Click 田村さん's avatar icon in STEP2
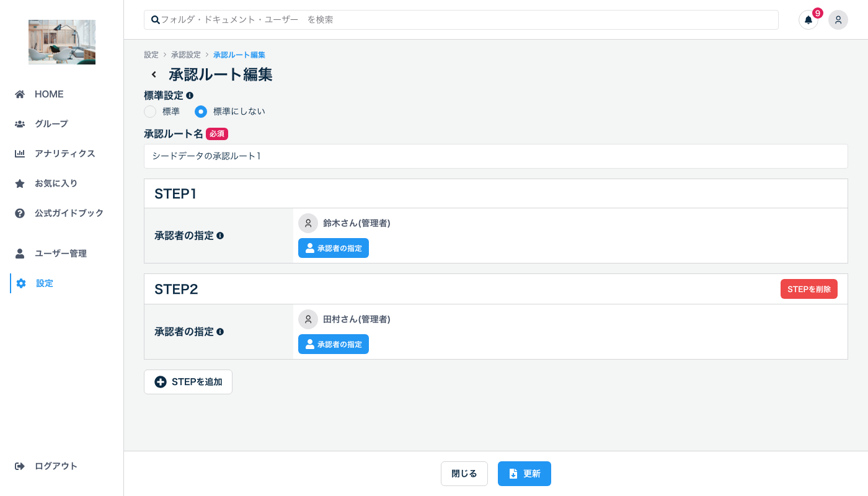Viewport: 868px width, 496px height. [308, 319]
